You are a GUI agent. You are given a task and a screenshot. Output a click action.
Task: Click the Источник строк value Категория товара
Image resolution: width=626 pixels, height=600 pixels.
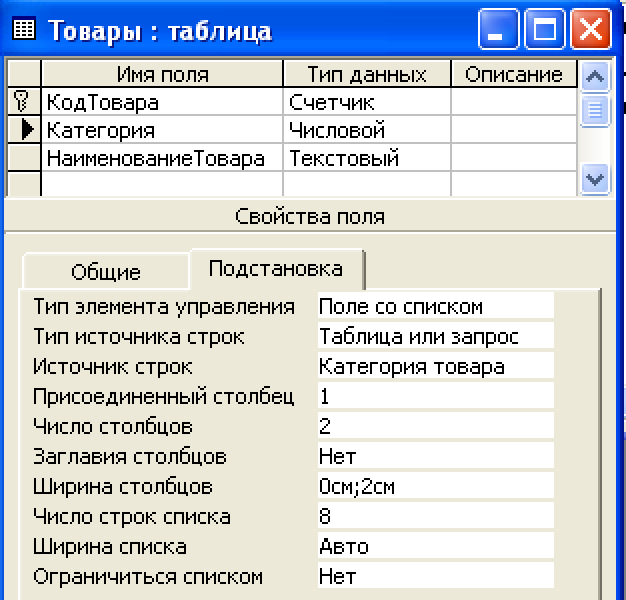pos(436,366)
